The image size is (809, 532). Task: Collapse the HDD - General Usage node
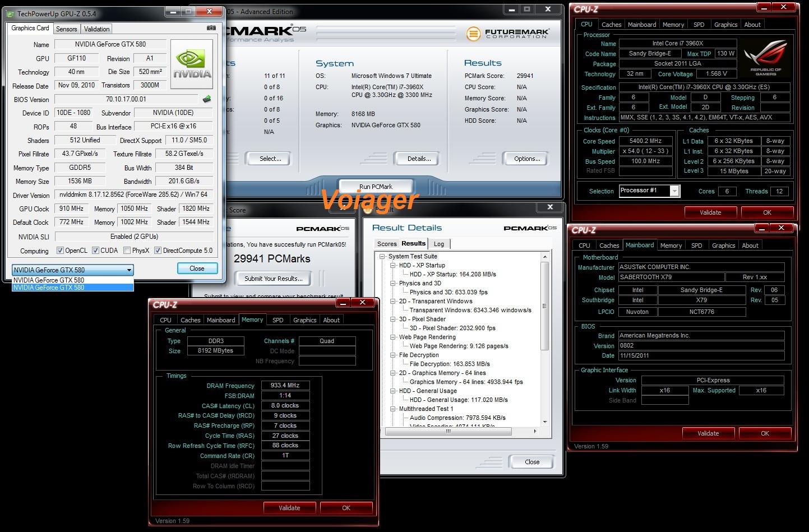point(394,391)
